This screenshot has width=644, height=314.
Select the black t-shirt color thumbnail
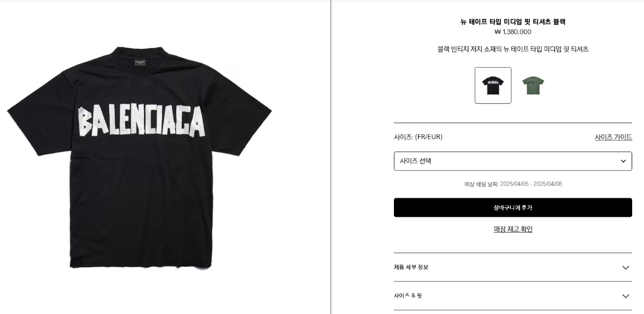[x=493, y=85]
